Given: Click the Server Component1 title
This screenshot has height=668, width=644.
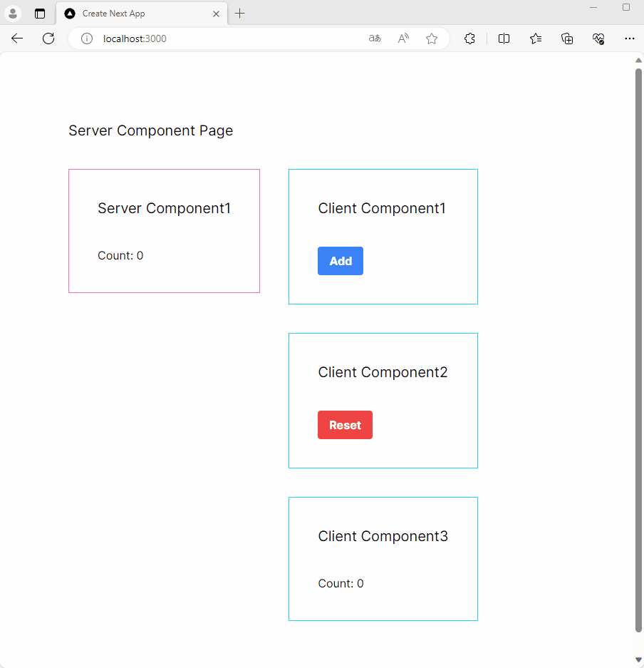Looking at the screenshot, I should pyautogui.click(x=164, y=208).
